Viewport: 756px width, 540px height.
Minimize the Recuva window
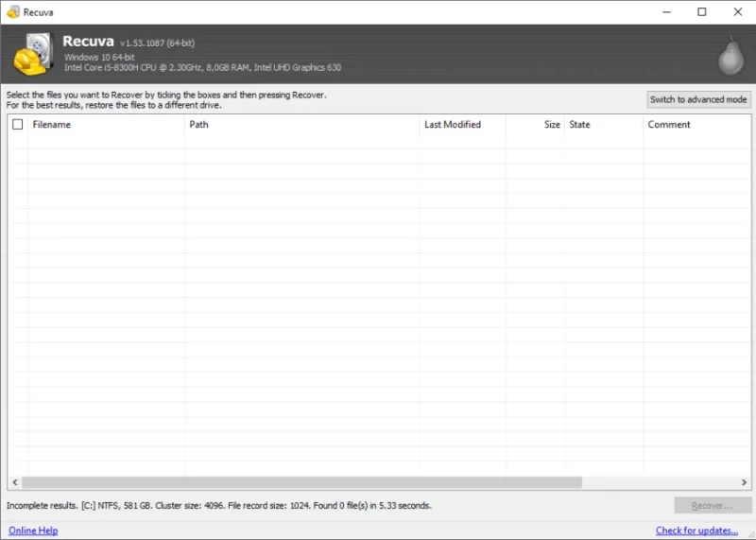[667, 12]
